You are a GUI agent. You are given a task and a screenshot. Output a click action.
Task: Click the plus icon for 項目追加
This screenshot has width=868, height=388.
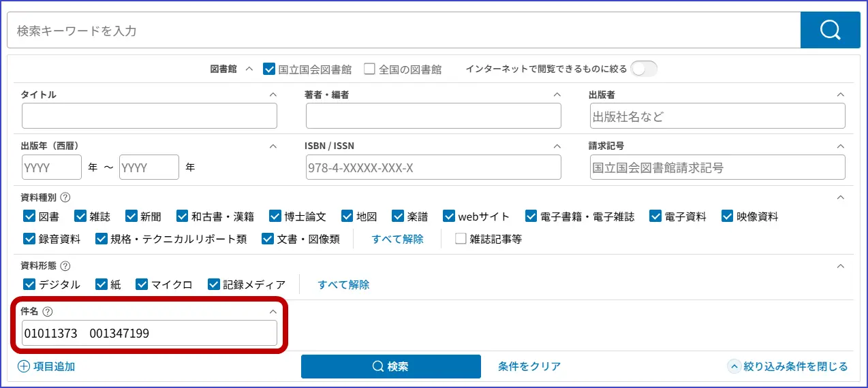tap(24, 366)
